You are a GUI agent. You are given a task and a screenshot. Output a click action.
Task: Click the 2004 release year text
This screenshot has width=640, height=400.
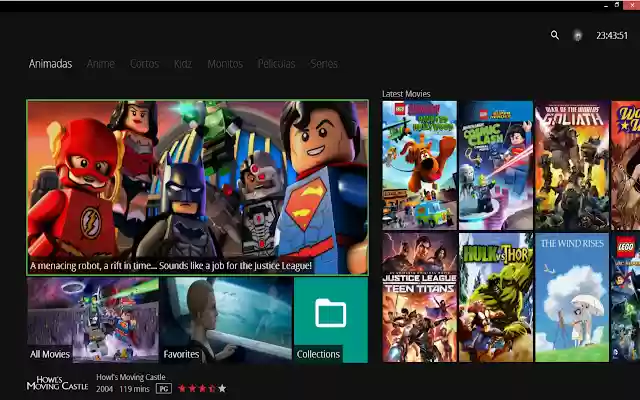pos(104,389)
